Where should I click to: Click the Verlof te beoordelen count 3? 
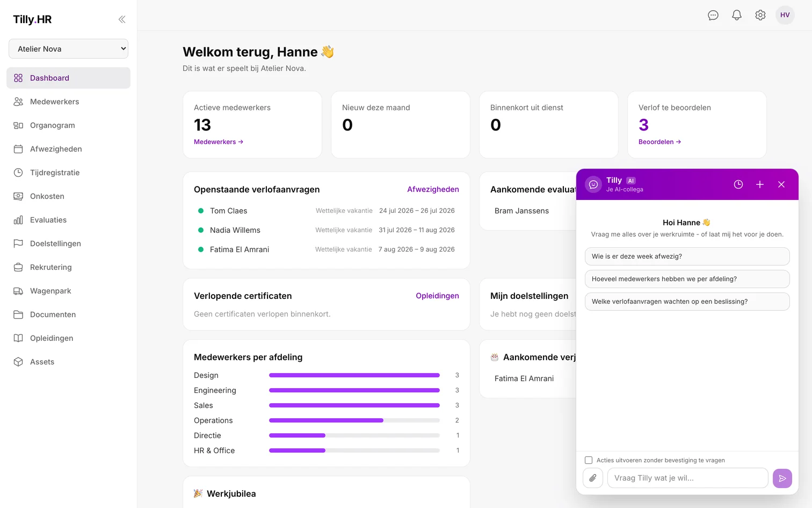pos(643,125)
